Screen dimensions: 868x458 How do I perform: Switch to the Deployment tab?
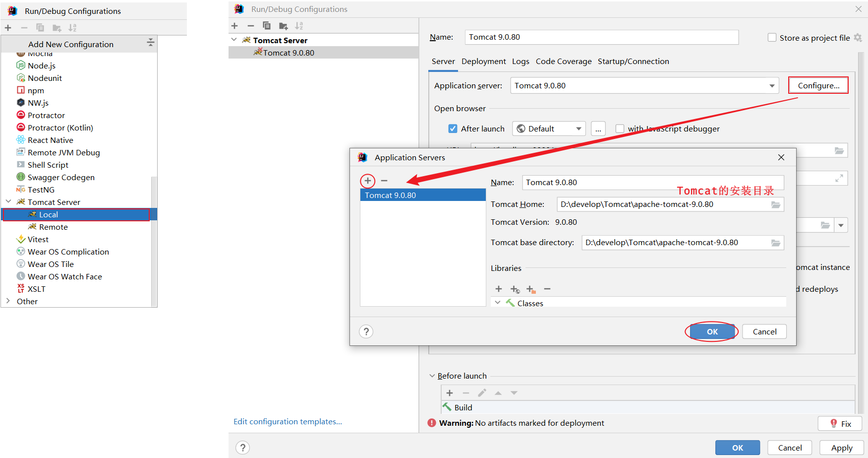[x=483, y=62]
